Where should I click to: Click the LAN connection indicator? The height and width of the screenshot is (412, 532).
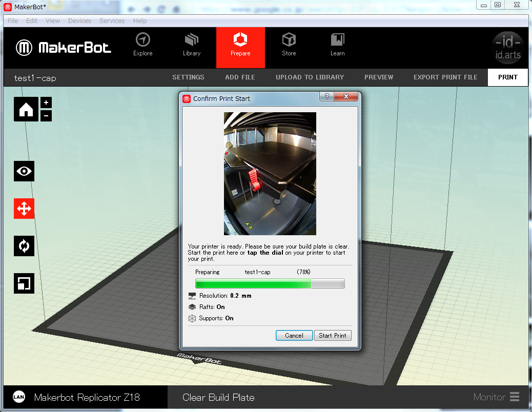point(19,397)
